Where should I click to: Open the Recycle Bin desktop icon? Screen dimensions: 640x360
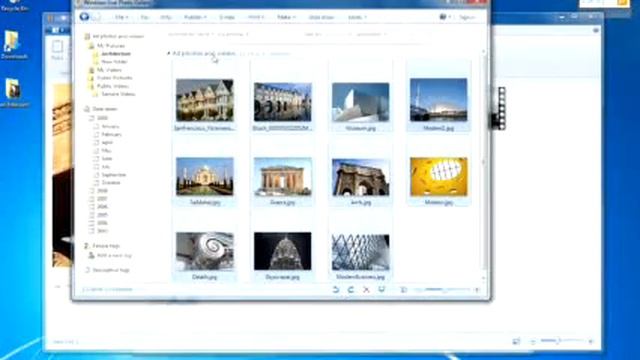click(15, 6)
